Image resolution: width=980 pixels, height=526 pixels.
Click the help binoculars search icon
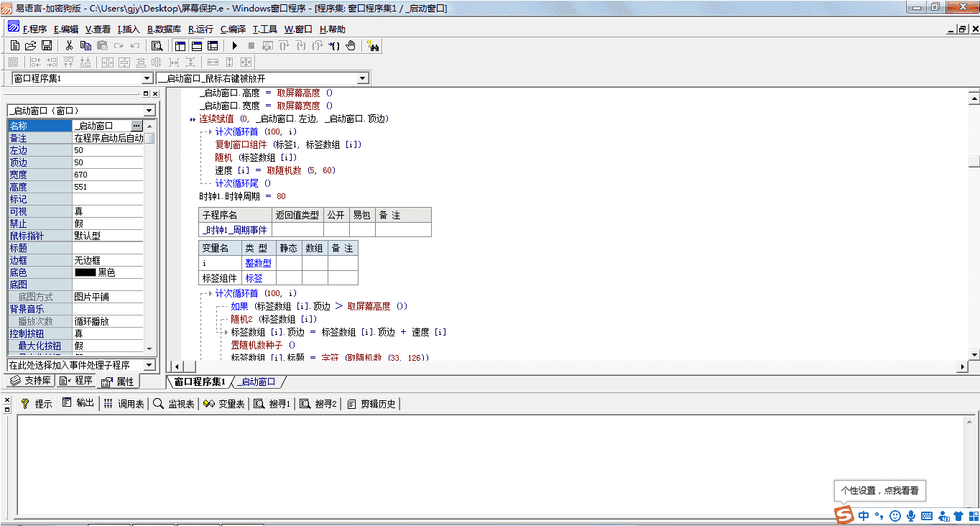click(x=373, y=45)
